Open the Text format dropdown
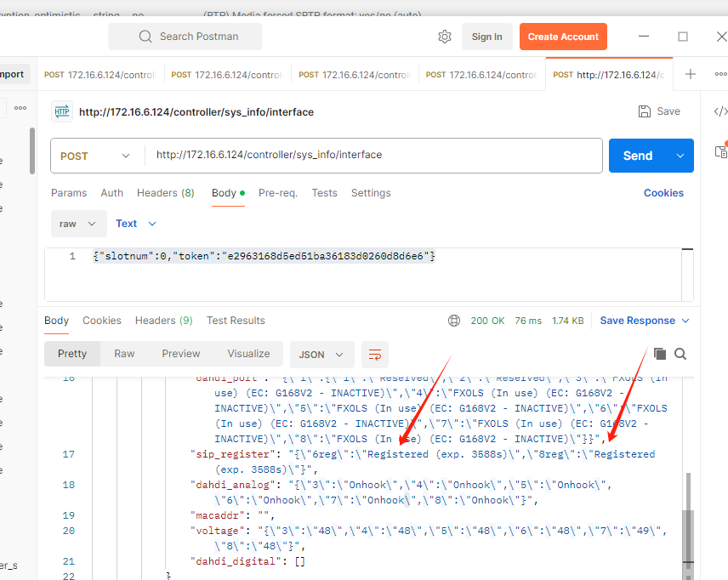Screen dimensions: 728x580 click(x=135, y=224)
